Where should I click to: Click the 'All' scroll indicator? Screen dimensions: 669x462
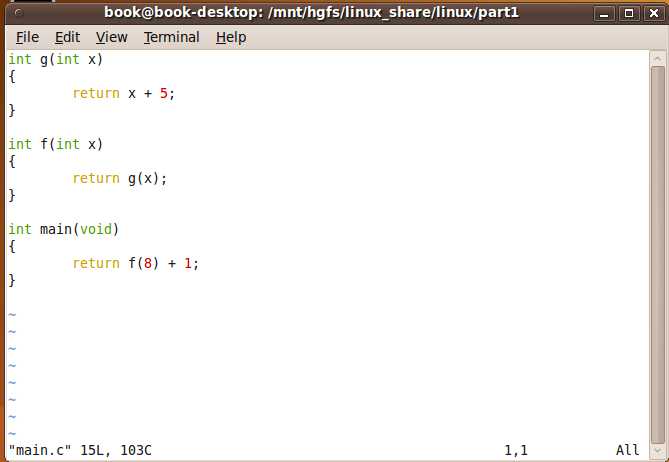[x=627, y=450]
